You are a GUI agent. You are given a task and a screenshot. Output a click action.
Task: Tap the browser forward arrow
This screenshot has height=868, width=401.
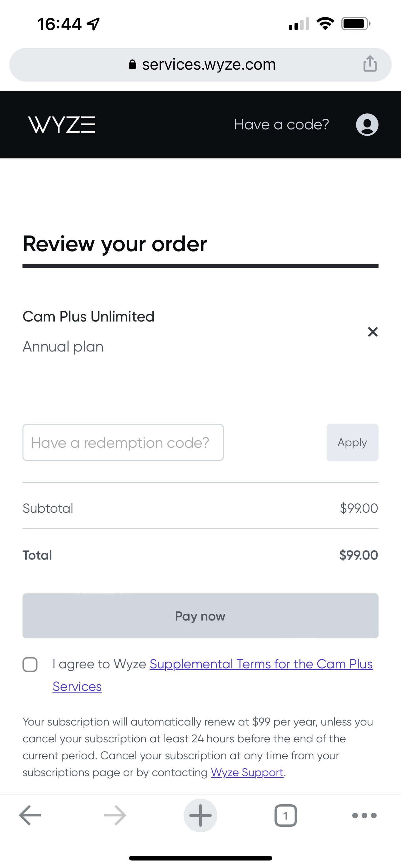coord(115,816)
